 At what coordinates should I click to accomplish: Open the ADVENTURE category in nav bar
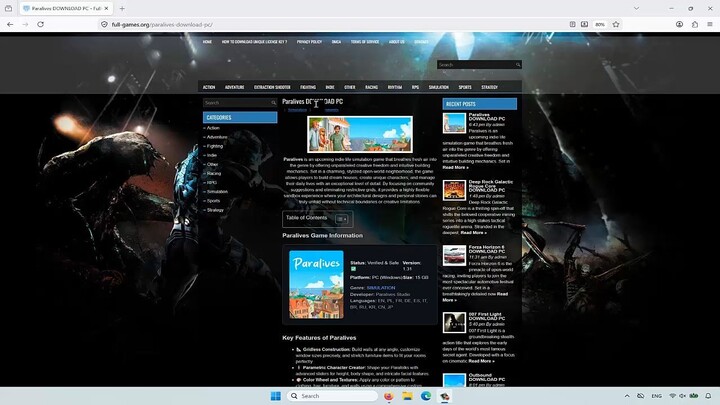(234, 87)
